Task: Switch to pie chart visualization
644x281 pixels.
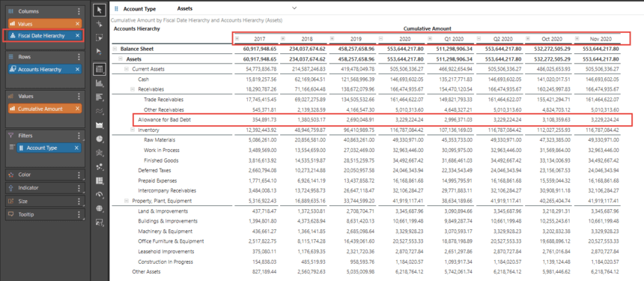Action: point(99,139)
